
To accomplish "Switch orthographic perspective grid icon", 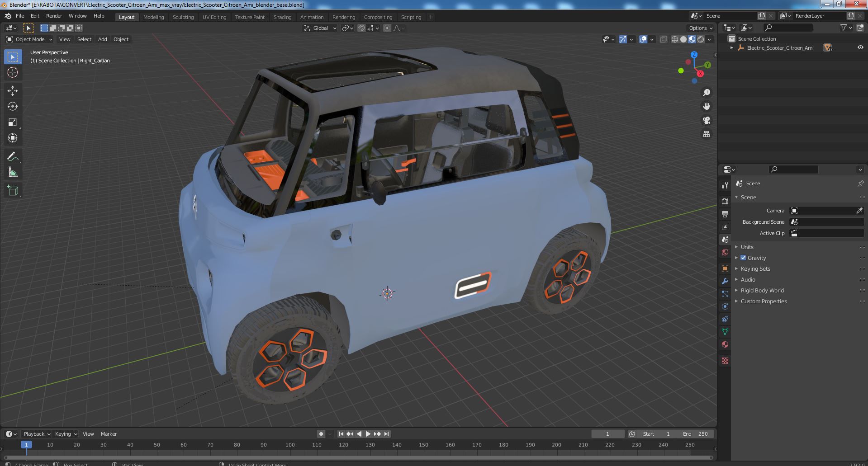I will point(706,134).
